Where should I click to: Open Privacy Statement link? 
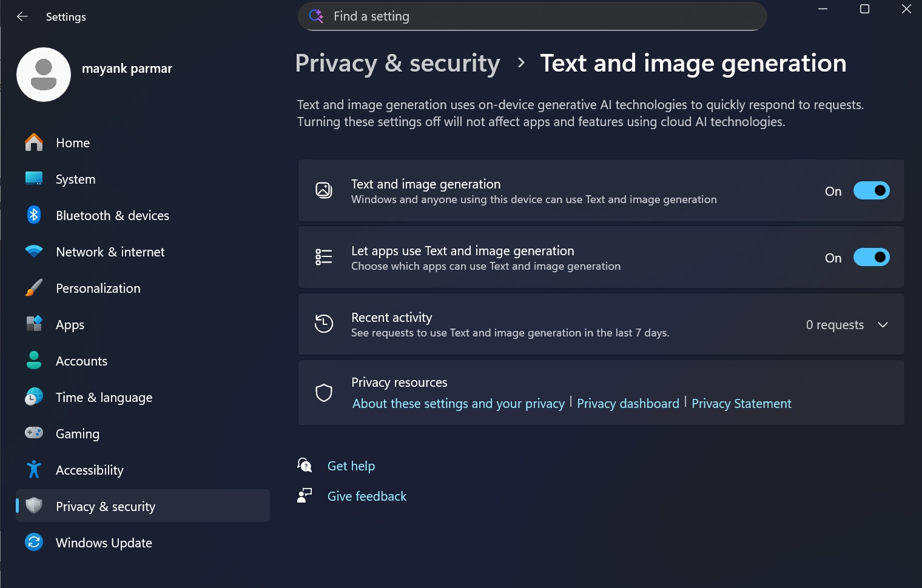(x=741, y=404)
